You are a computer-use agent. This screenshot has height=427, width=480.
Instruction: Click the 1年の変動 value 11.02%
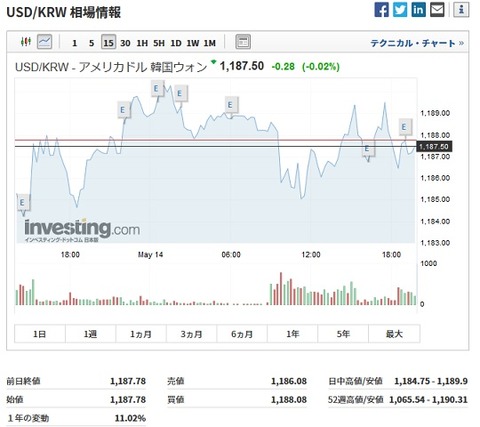click(130, 418)
